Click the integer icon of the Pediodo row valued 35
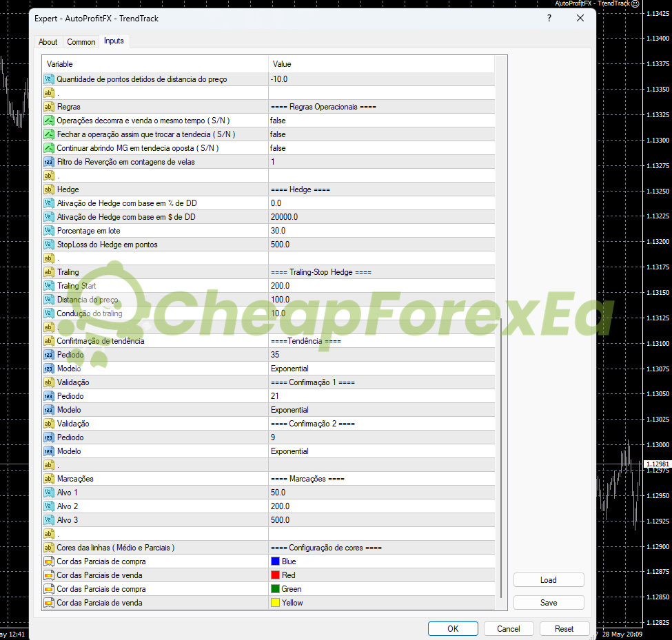 [49, 355]
